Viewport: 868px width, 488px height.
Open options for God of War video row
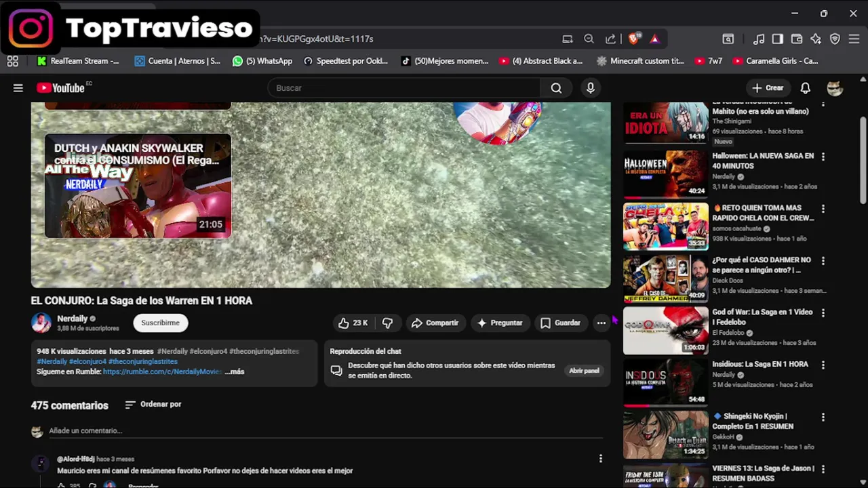823,313
